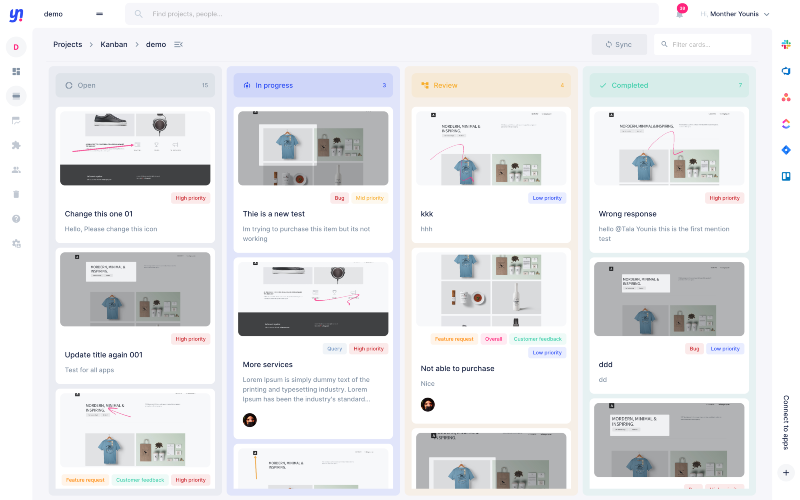Connect the Trello app icon
This screenshot has width=800, height=500.
[786, 176]
